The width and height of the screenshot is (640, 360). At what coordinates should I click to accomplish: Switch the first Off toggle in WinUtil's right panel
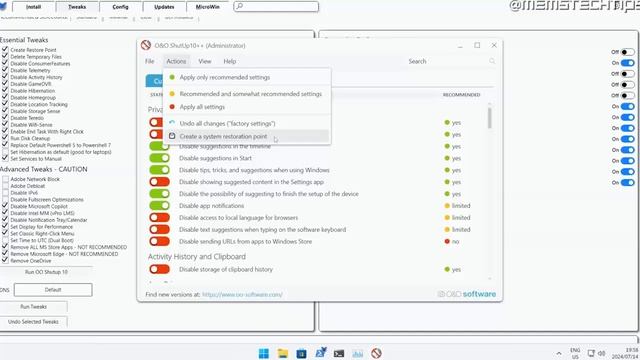tap(627, 52)
